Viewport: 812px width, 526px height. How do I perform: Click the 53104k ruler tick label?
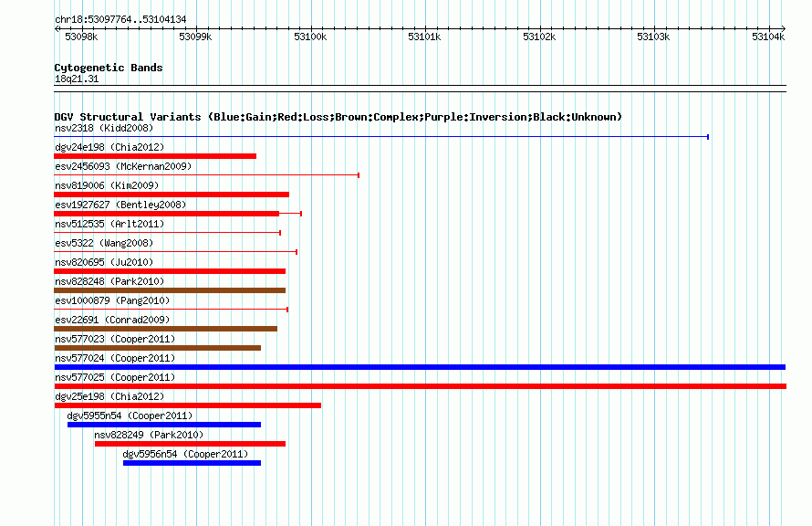[x=768, y=37]
